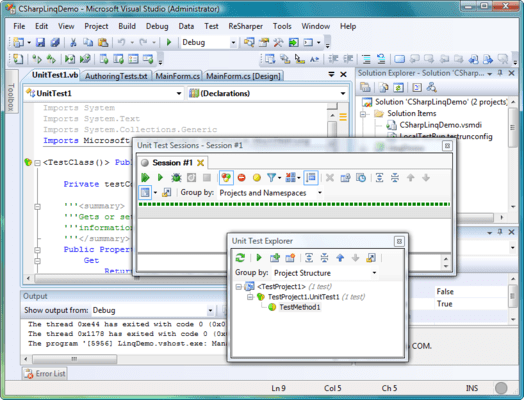Viewport: 524px width, 400px height.
Task: Open the Toolbox tools icon in toolbar
Action: (278, 42)
